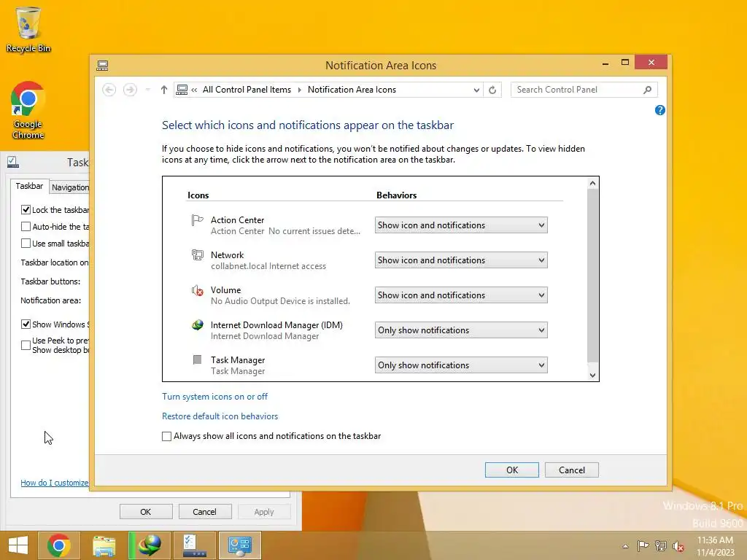Image resolution: width=747 pixels, height=560 pixels.
Task: Refresh the Notification Area Icons page
Action: (492, 90)
